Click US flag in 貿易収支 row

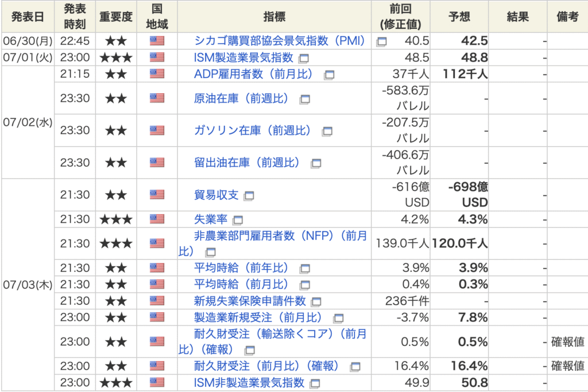pos(157,195)
